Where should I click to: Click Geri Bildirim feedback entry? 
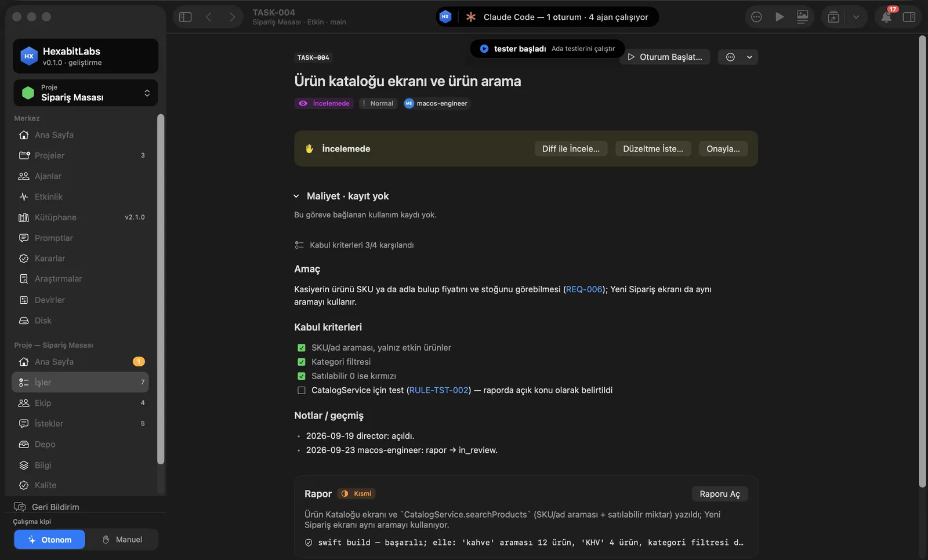click(46, 507)
